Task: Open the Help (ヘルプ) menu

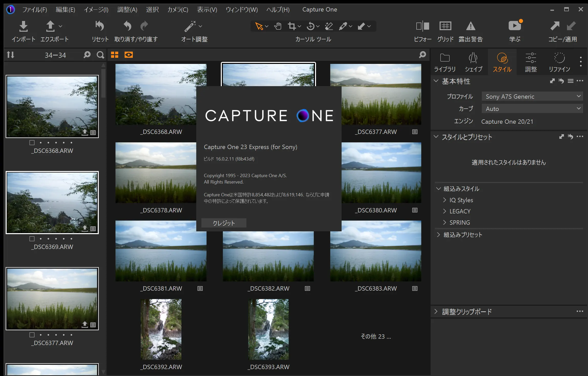Action: click(278, 10)
